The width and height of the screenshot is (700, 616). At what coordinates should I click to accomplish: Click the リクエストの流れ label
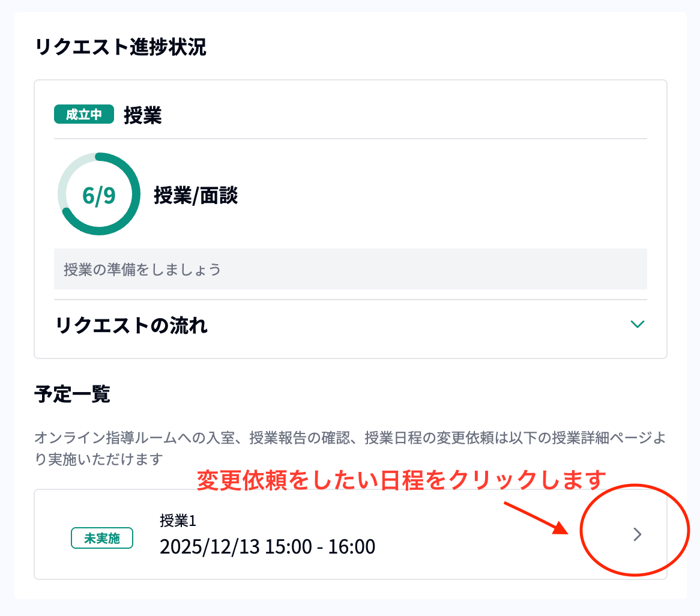[x=131, y=325]
